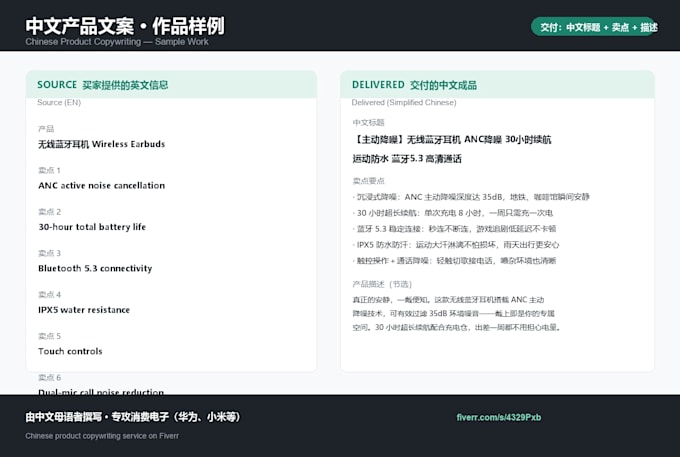
Task: Click the heading '中文产品文案 · 作品样例'
Action: (x=125, y=26)
